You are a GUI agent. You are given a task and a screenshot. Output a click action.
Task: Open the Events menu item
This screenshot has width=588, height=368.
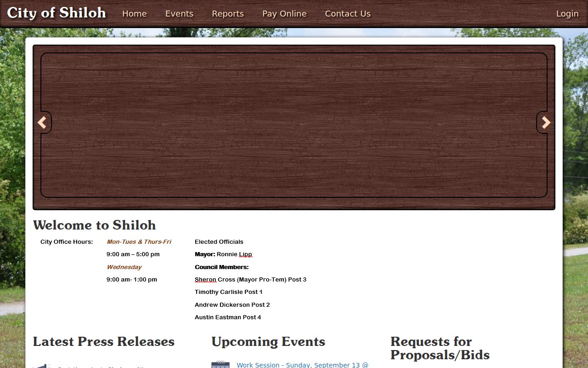click(179, 14)
